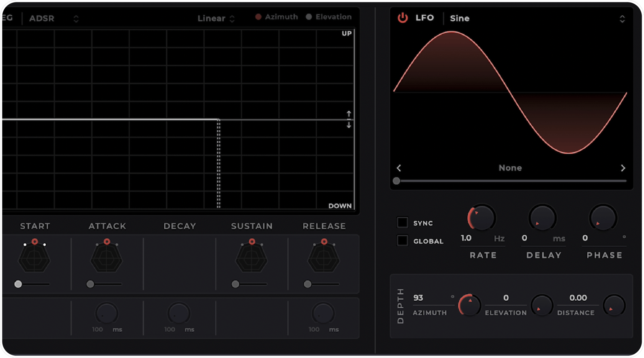Click the ATTACK position pad
This screenshot has width=644, height=358.
coord(107,258)
